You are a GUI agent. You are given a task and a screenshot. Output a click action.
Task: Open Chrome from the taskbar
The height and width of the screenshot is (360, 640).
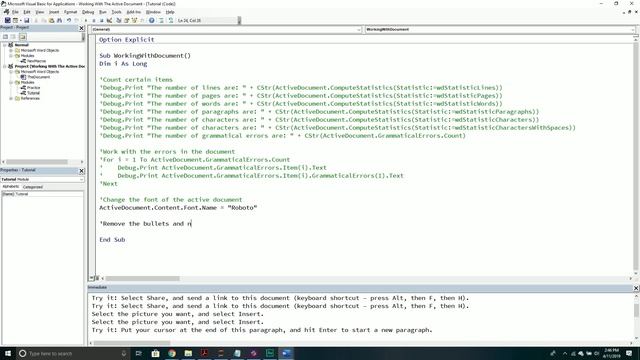(x=172, y=353)
